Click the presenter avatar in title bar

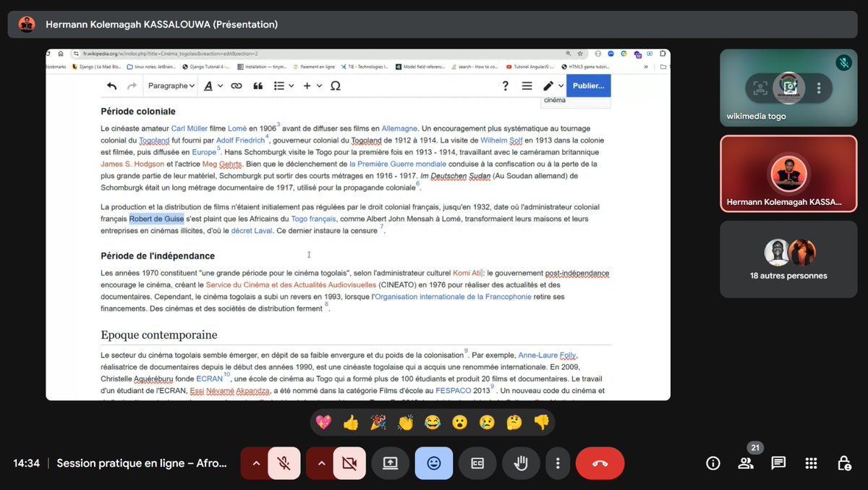pyautogui.click(x=27, y=24)
